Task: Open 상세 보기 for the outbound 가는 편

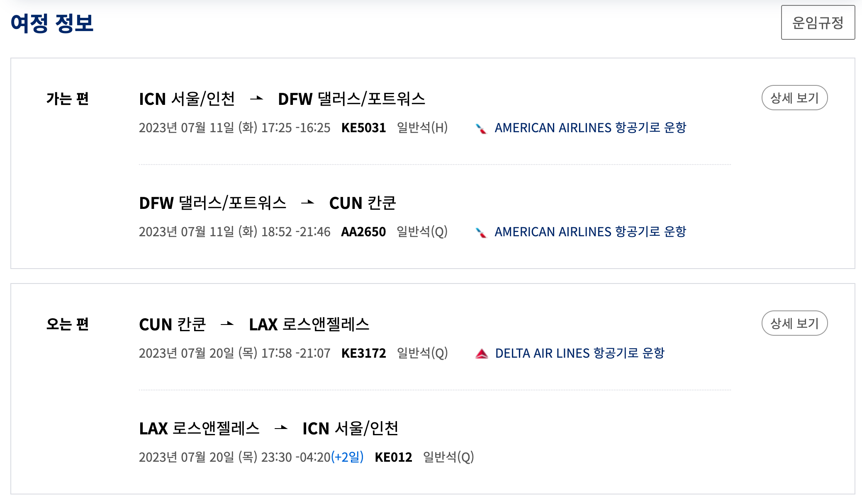Action: point(794,98)
